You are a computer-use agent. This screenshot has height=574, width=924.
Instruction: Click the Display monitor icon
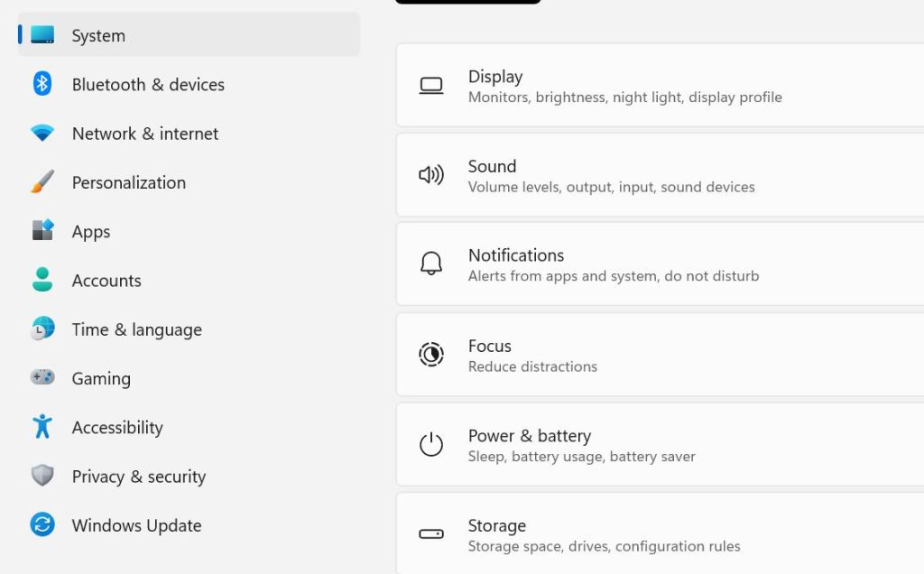click(x=431, y=86)
